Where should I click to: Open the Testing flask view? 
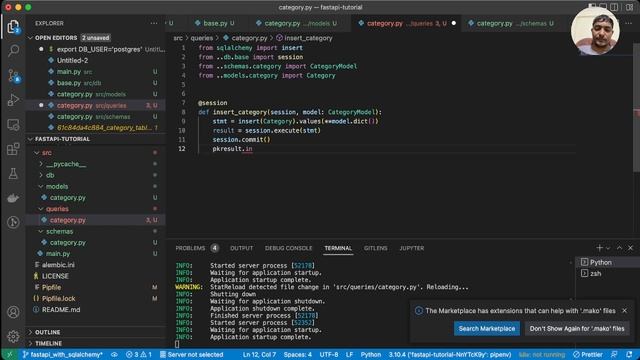pos(13,173)
